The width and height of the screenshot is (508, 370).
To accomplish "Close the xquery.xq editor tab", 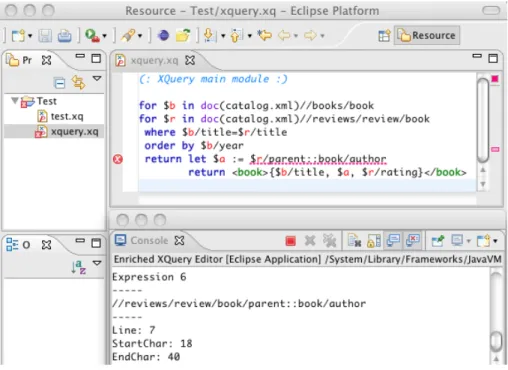I will (x=190, y=60).
